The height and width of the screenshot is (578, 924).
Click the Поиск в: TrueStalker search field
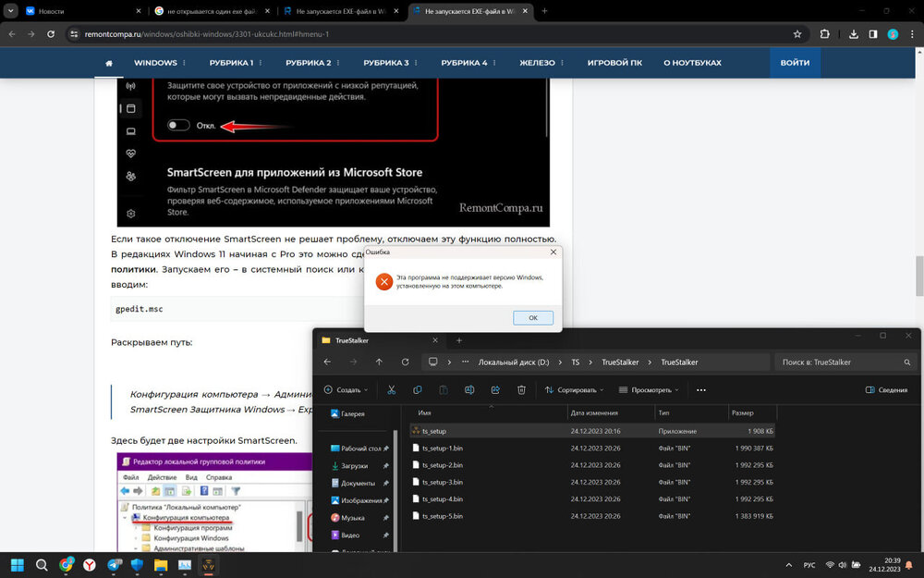[x=845, y=362]
